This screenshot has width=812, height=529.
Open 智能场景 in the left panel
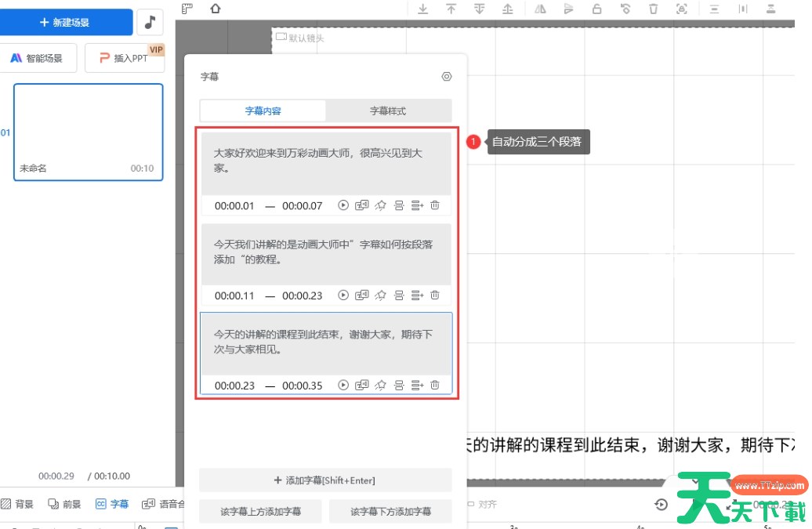pos(39,57)
